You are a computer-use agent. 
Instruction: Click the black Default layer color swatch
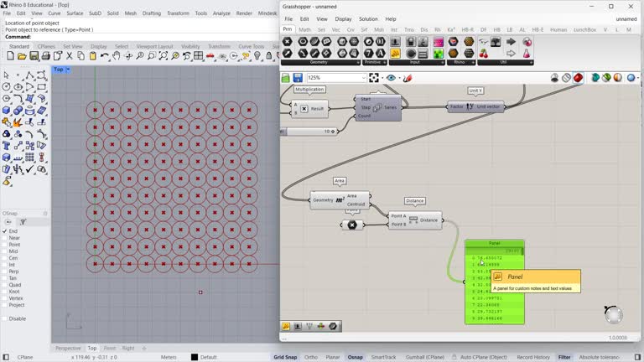click(x=195, y=357)
